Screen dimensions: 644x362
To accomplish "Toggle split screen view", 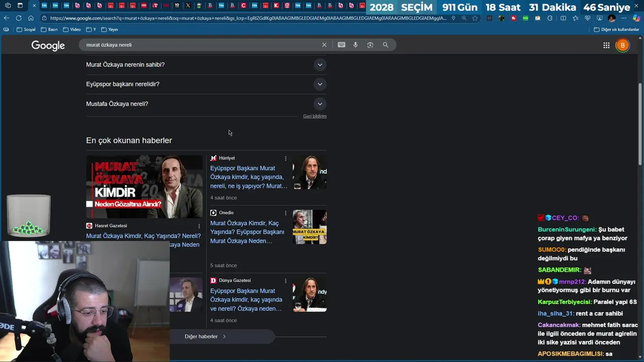I will click(563, 18).
